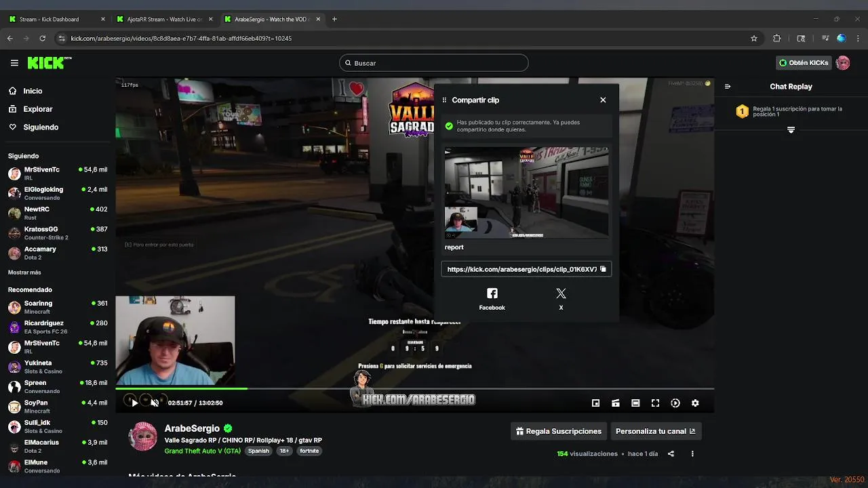Image resolution: width=868 pixels, height=488 pixels.
Task: Click ArabeSergio channel name
Action: pos(192,428)
